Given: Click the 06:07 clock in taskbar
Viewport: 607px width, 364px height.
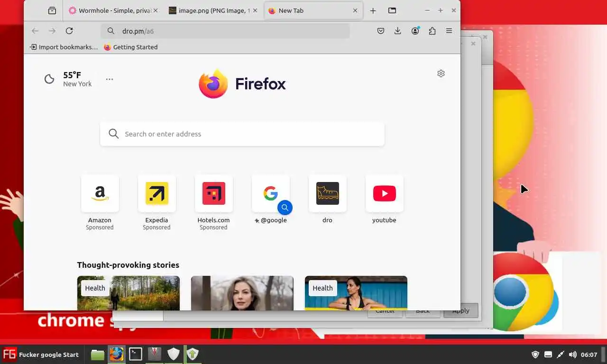Looking at the screenshot, I should coord(589,355).
